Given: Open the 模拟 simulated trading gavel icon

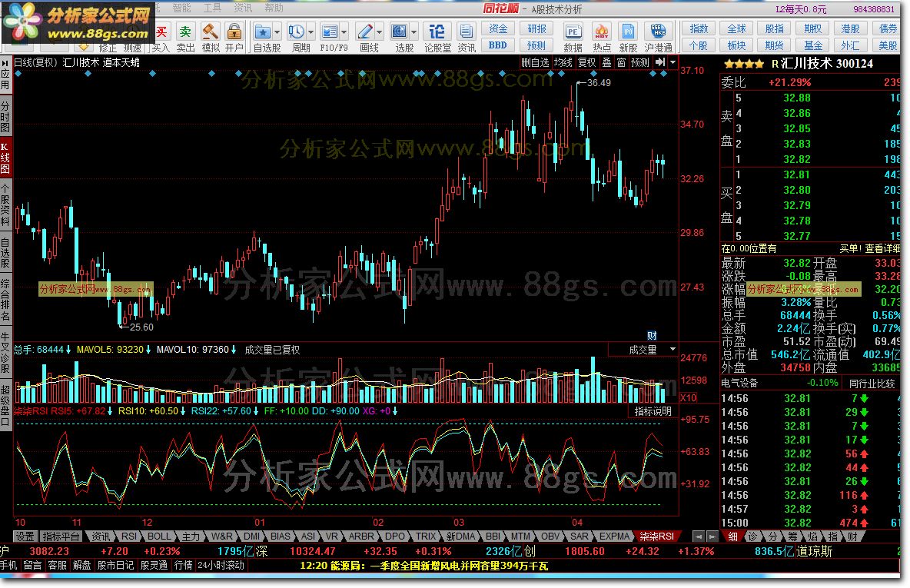Looking at the screenshot, I should click(210, 32).
